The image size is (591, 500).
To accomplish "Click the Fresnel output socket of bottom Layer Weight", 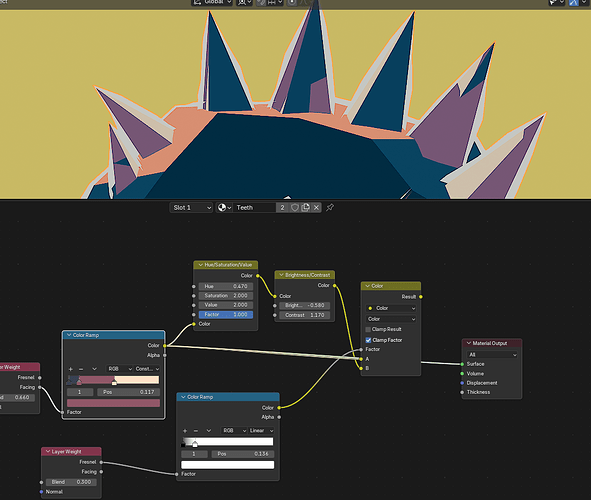I will 101,462.
